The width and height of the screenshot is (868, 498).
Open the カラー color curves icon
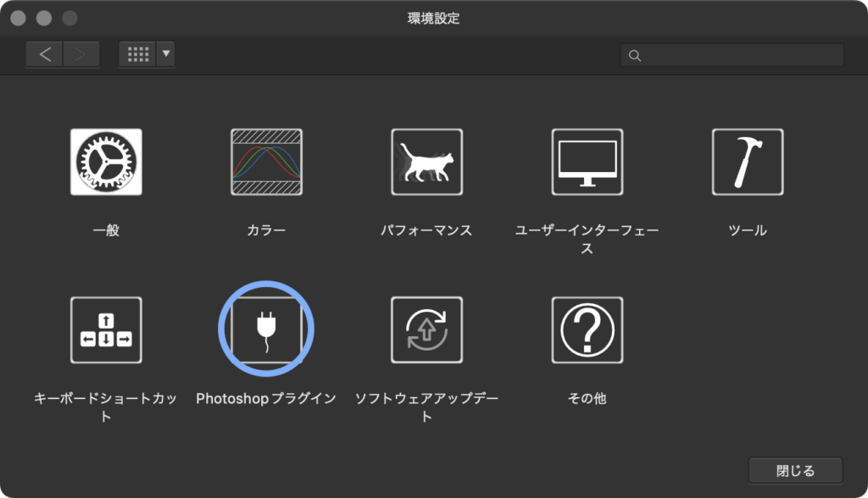coord(266,162)
